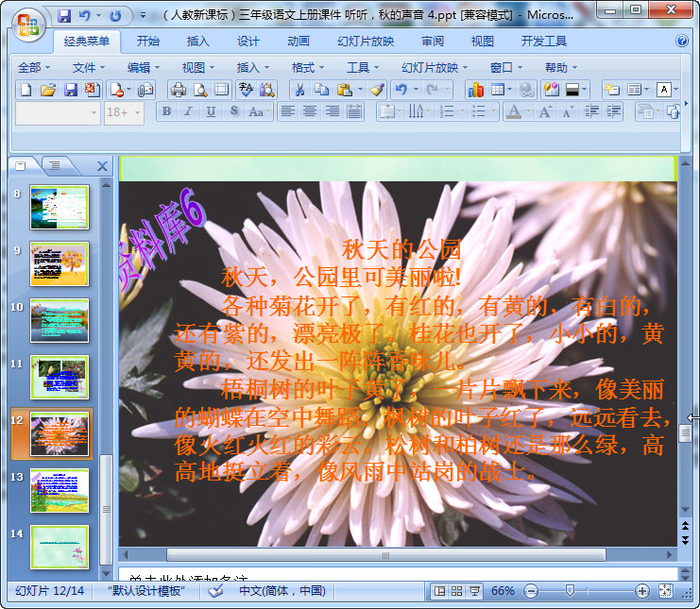Copy selection icon in toolbar
Viewport: 700px width, 609px height.
[321, 90]
